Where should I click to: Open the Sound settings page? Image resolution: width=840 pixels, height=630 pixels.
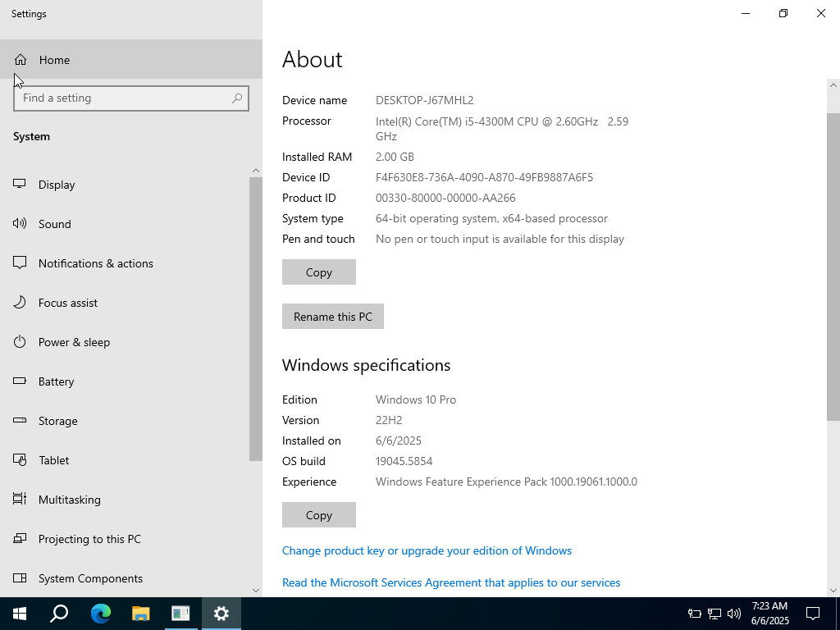125,224
